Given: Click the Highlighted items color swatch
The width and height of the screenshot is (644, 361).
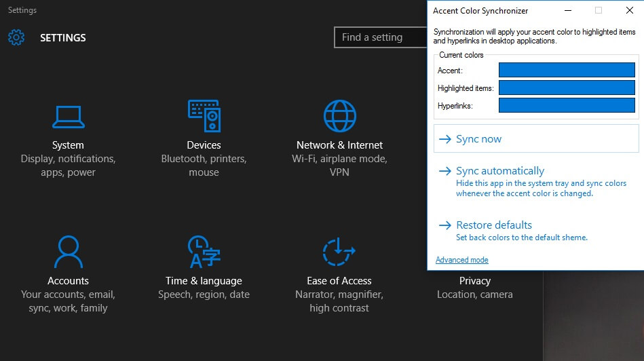Looking at the screenshot, I should coord(567,88).
